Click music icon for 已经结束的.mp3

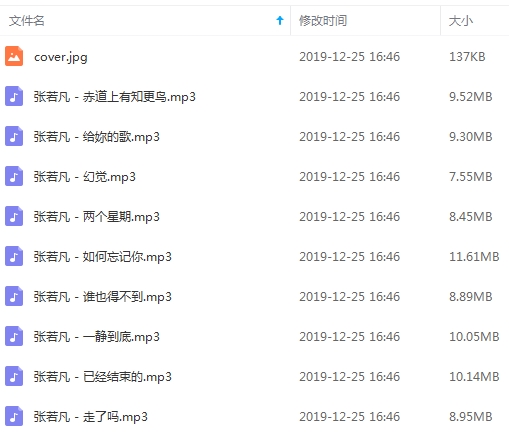tap(14, 376)
